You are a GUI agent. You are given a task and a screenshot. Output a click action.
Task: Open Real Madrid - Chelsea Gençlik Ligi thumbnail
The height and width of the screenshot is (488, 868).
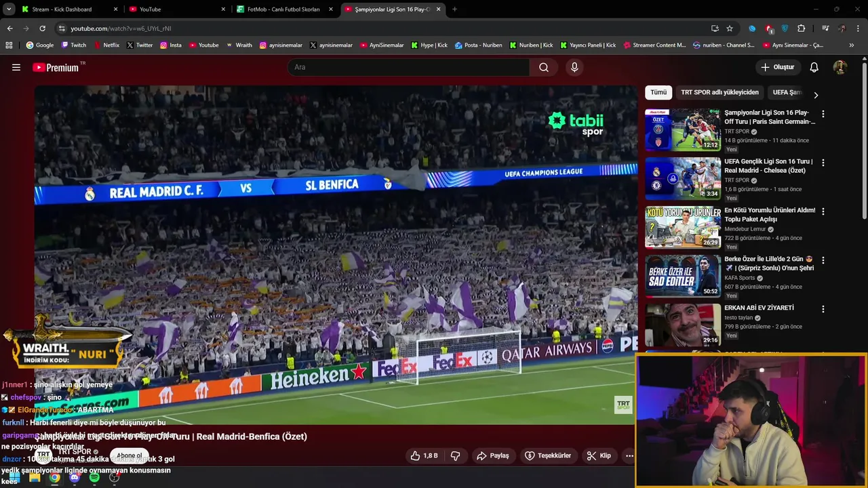[683, 178]
